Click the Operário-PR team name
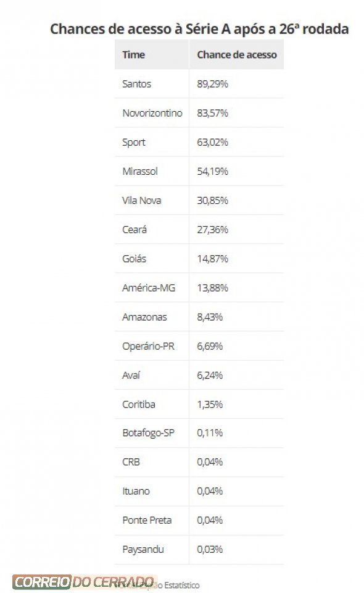 [x=148, y=346]
